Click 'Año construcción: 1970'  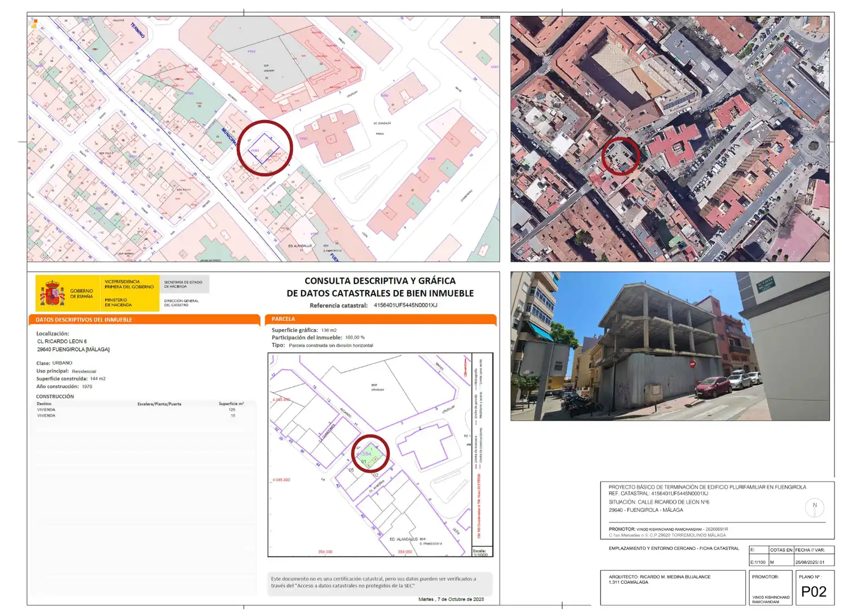tap(64, 387)
